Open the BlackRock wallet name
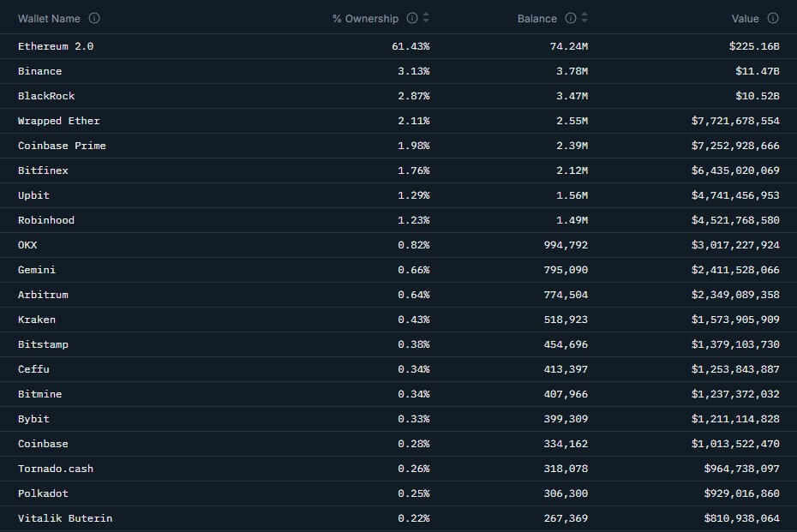 pyautogui.click(x=46, y=96)
